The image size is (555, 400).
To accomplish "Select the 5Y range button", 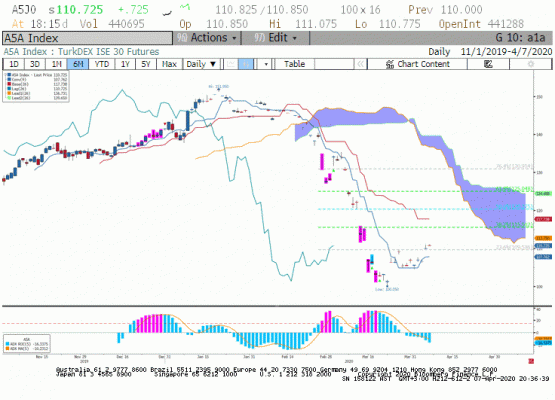I will [146, 64].
